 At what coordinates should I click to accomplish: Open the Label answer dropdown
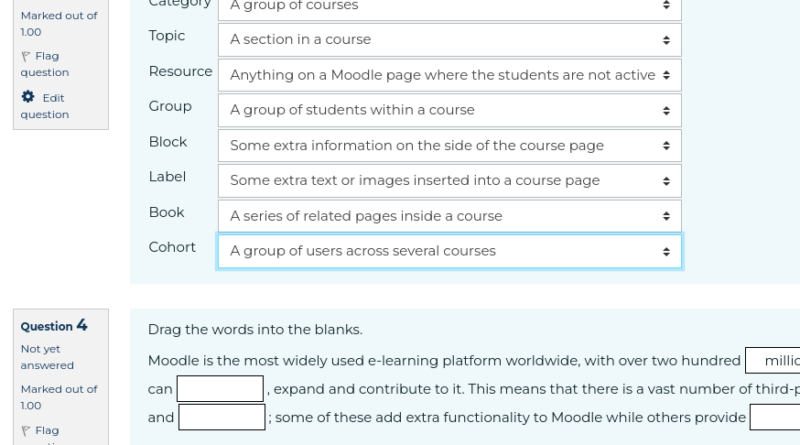pyautogui.click(x=449, y=181)
